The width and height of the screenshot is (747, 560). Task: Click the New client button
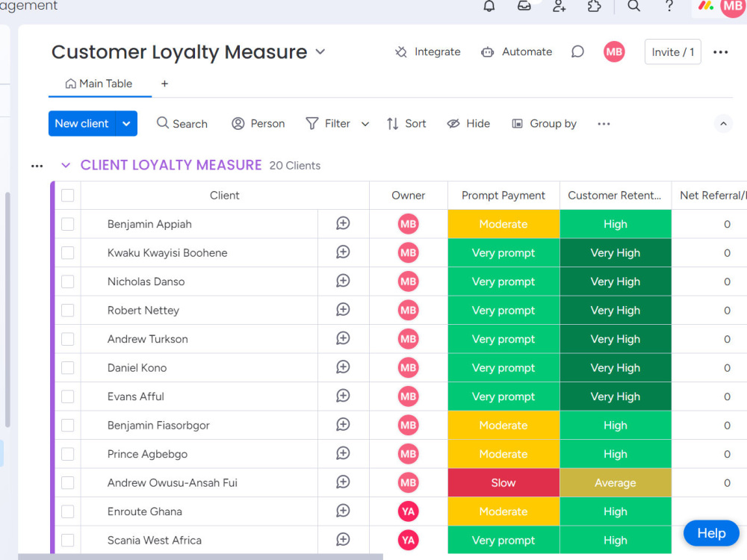[82, 124]
